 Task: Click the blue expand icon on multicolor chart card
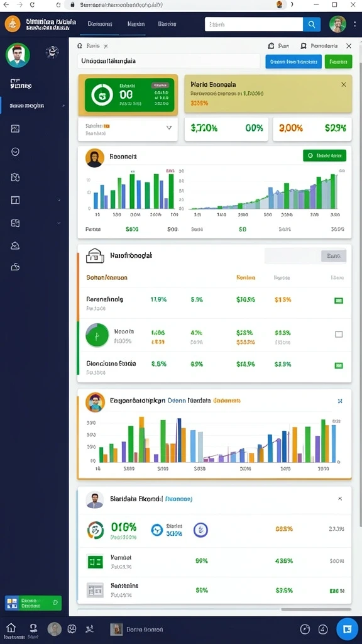(x=340, y=401)
